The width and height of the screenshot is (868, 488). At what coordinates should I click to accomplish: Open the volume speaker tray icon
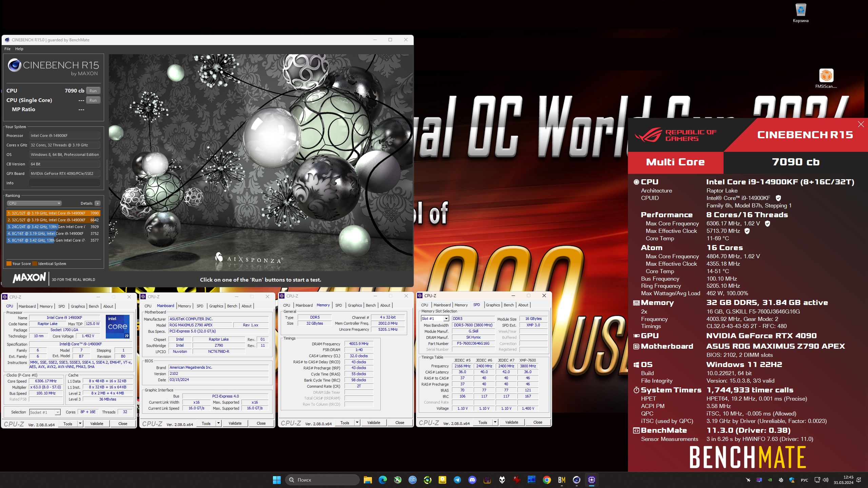(x=826, y=480)
